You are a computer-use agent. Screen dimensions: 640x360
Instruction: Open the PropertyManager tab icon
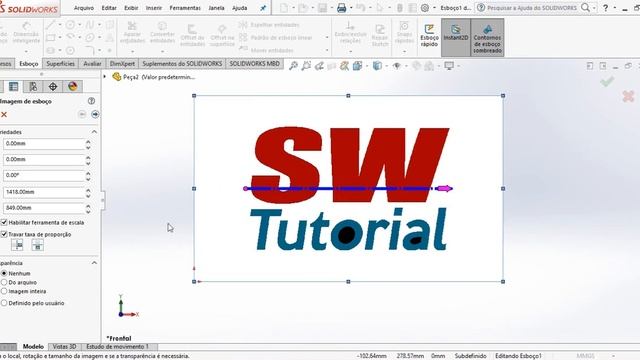click(13, 87)
